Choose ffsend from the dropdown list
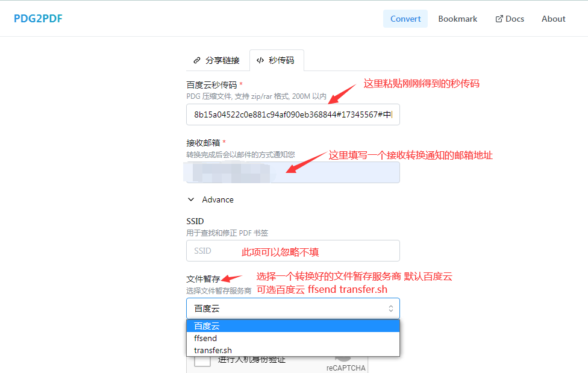This screenshot has width=588, height=373. [293, 338]
